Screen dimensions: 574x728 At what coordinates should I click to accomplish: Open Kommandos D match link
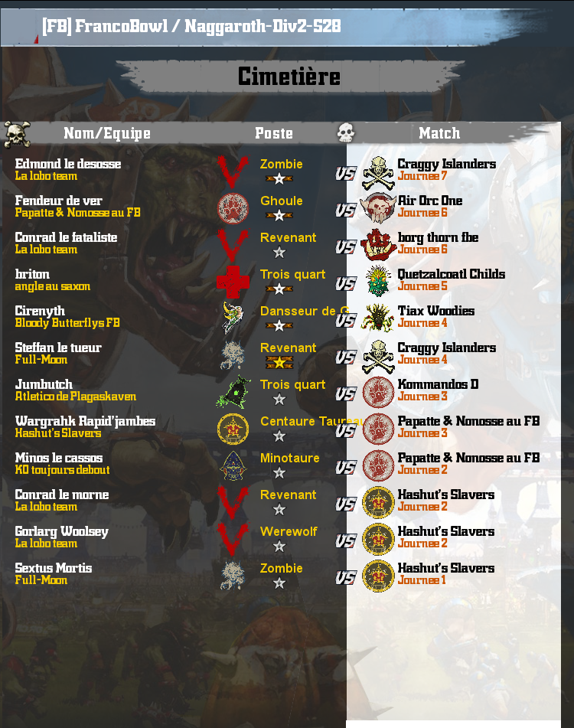(x=438, y=384)
